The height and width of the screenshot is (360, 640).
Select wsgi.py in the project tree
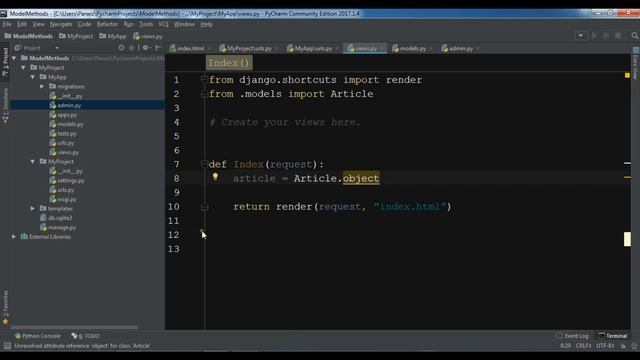point(67,199)
